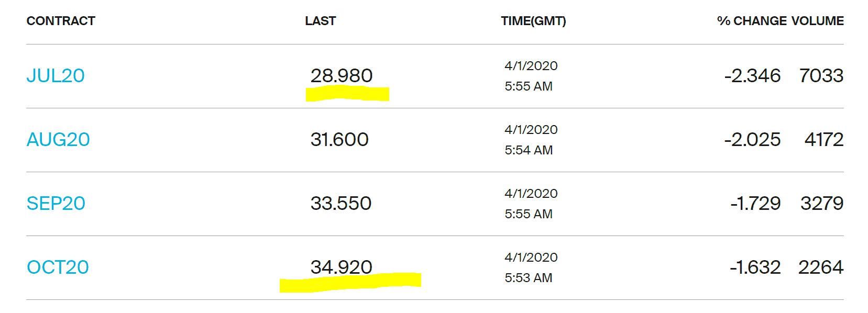Select the highlighted 34.920 last price
The image size is (868, 313).
coord(342,267)
